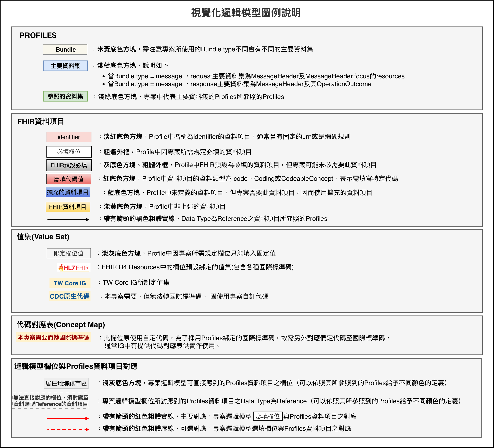Click the 淡紅底色方塊 description text
The height and width of the screenshot is (448, 494).
(x=225, y=137)
